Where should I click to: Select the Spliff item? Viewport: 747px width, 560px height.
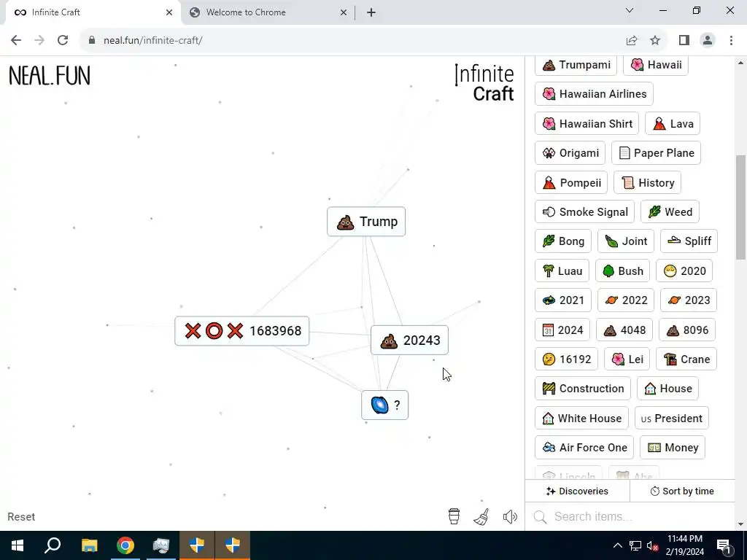point(689,241)
